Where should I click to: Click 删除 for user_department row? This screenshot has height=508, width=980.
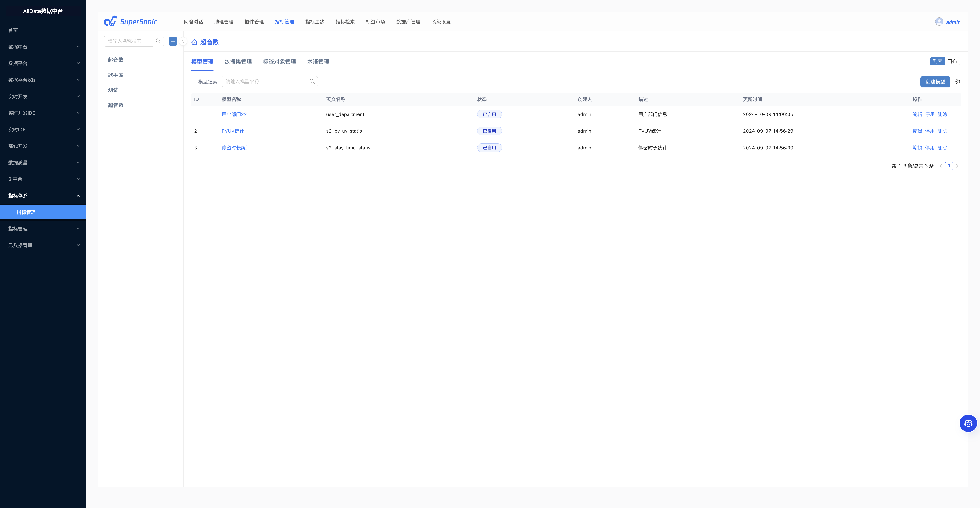point(942,114)
